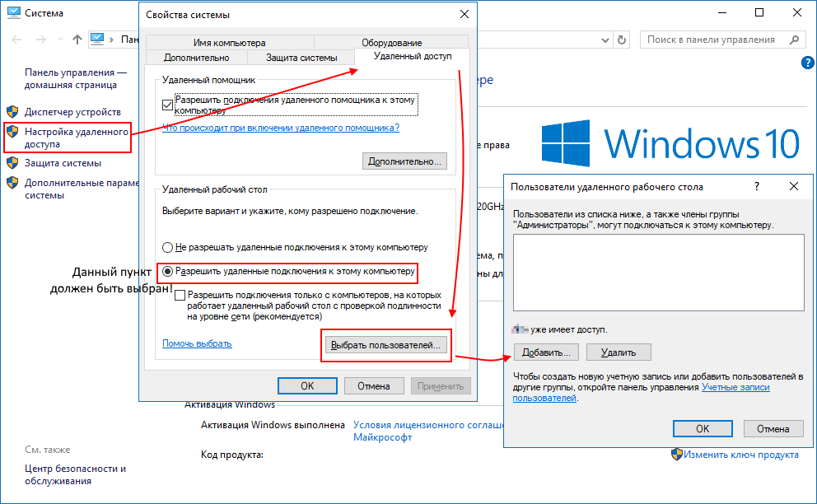
Task: Click inside the remote desktop users list box
Action: tap(659, 273)
